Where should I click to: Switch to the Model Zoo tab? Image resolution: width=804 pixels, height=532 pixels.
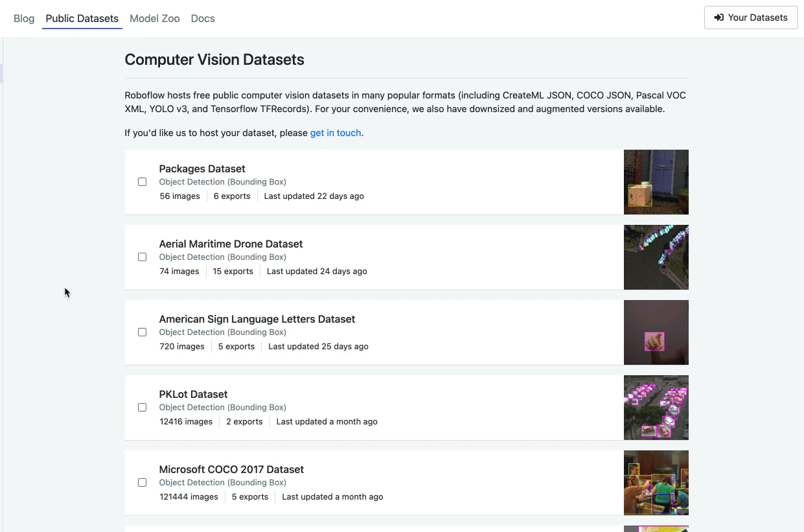pyautogui.click(x=154, y=18)
